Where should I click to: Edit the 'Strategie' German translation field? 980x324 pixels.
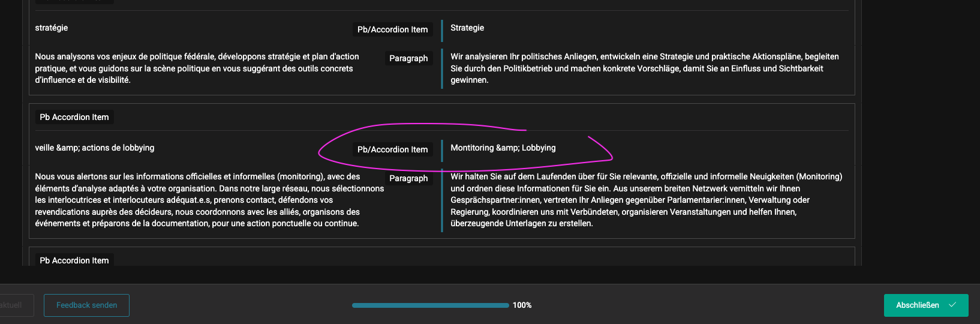pos(649,28)
